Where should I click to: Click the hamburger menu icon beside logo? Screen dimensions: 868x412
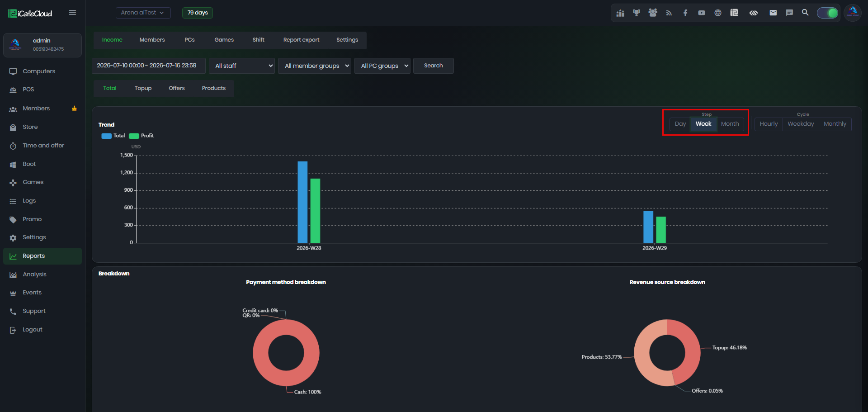tap(72, 13)
